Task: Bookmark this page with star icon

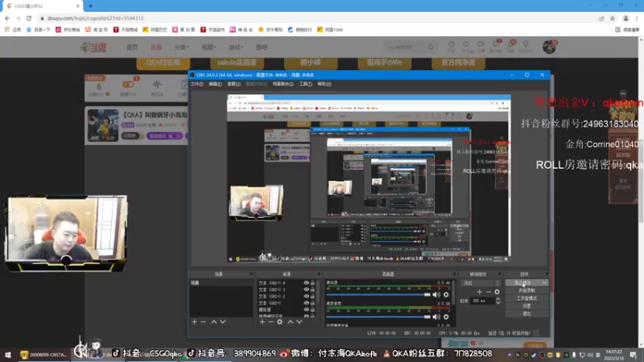Action: [x=613, y=19]
